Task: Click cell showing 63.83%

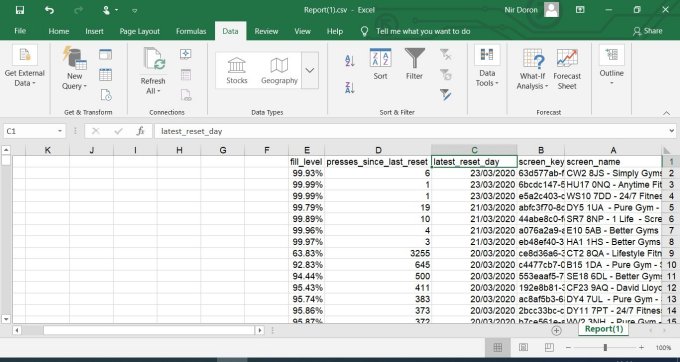Action: (307, 253)
